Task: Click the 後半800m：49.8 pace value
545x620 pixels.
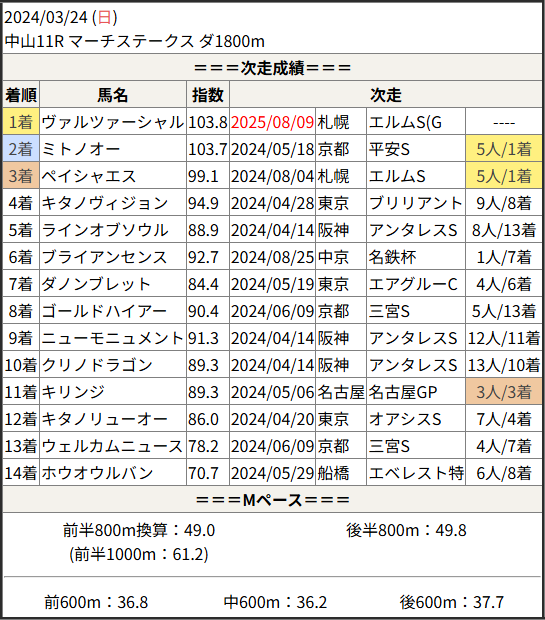Action: click(x=407, y=530)
